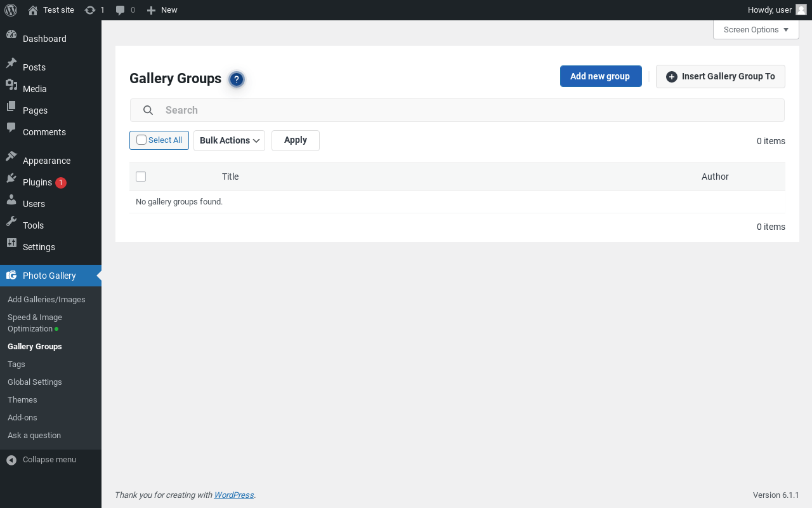Follow the WordPress footer link
The image size is (812, 508).
click(233, 495)
